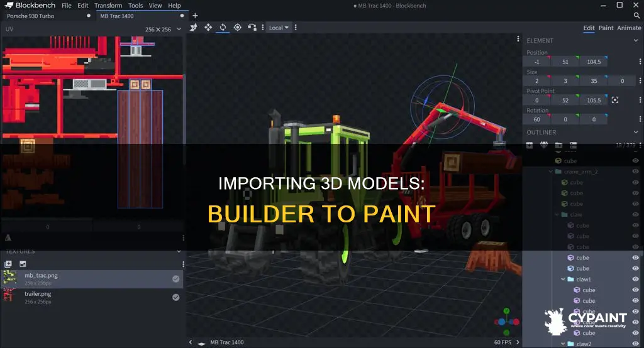The image size is (644, 348).
Task: Click the left arrow in viewport status bar
Action: pyautogui.click(x=191, y=342)
